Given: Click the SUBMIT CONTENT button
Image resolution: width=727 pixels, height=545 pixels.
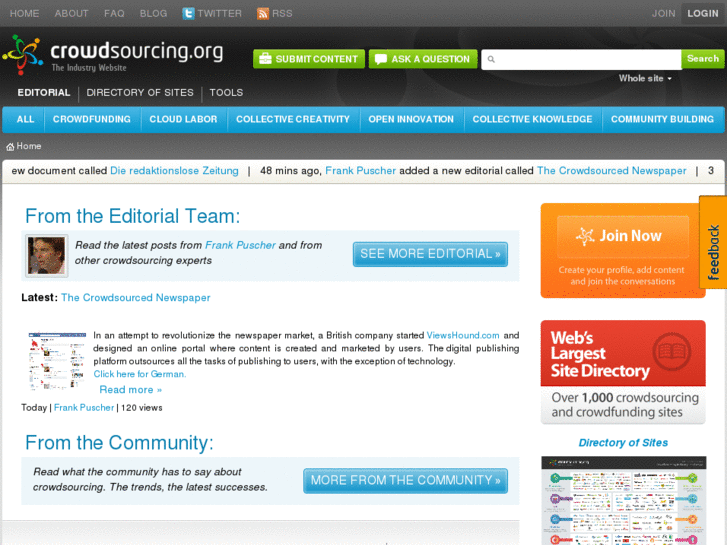Looking at the screenshot, I should click(x=309, y=59).
